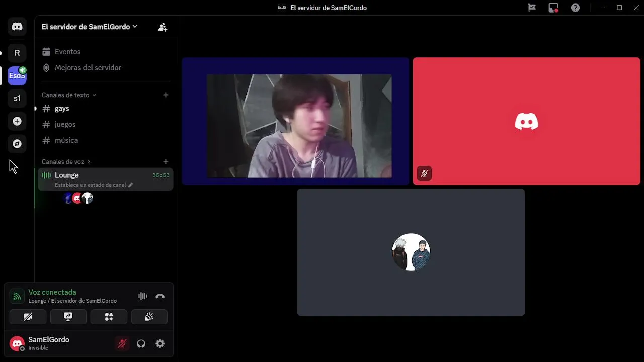
Task: Select the R server icon
Action: 17,53
